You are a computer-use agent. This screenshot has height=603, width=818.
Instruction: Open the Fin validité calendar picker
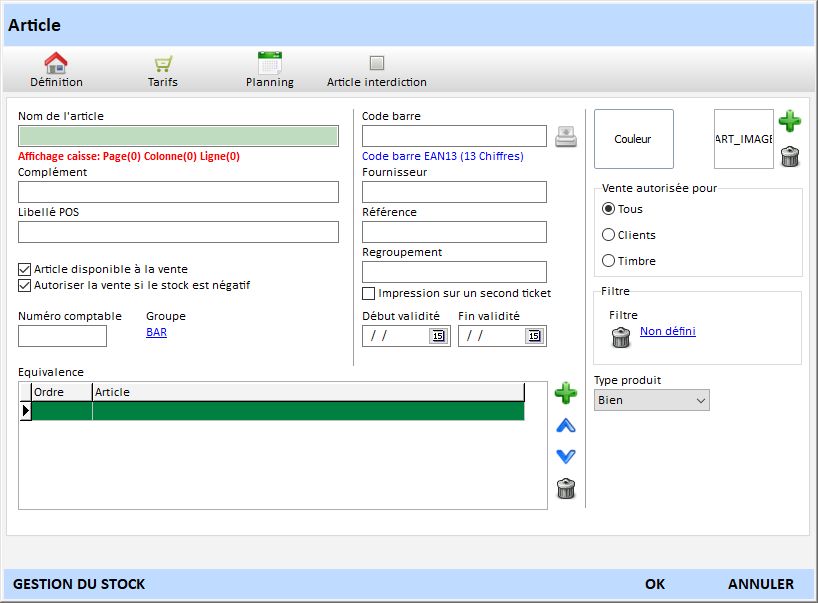point(533,336)
